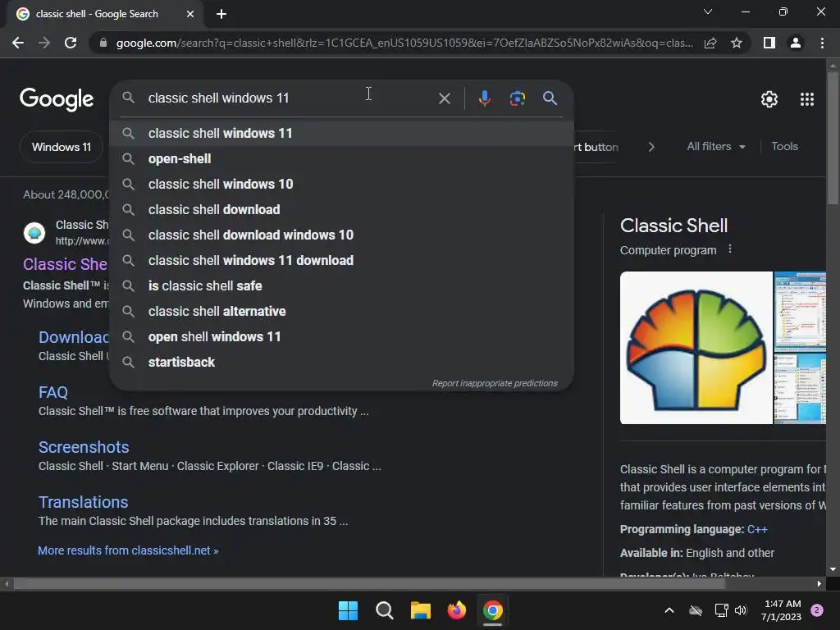Reload the current page
Image resolution: width=840 pixels, height=630 pixels.
71,43
